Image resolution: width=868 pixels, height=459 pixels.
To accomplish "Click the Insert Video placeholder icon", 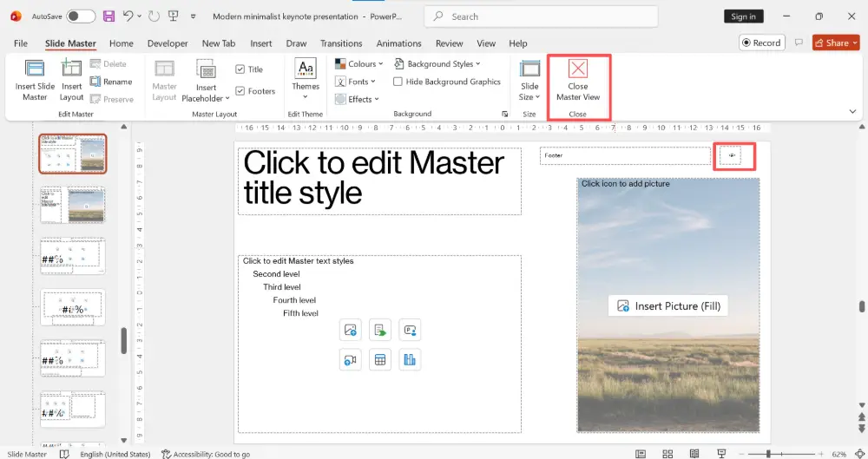I will pyautogui.click(x=351, y=360).
